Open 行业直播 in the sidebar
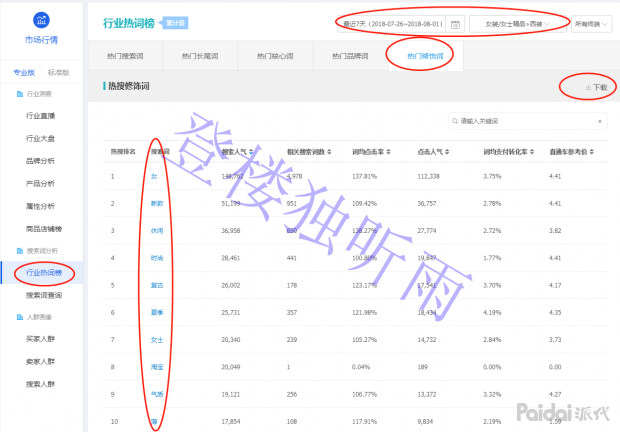The width and height of the screenshot is (620, 432). coord(40,116)
